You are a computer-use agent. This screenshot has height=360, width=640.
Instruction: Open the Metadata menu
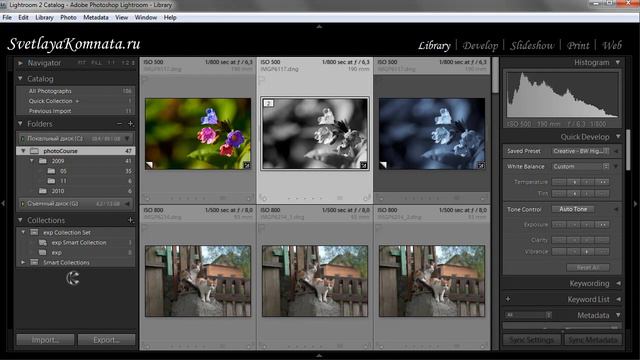point(96,18)
